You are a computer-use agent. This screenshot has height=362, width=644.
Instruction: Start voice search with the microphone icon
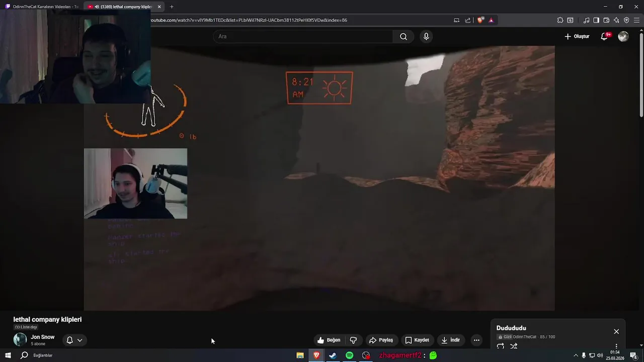(x=426, y=36)
